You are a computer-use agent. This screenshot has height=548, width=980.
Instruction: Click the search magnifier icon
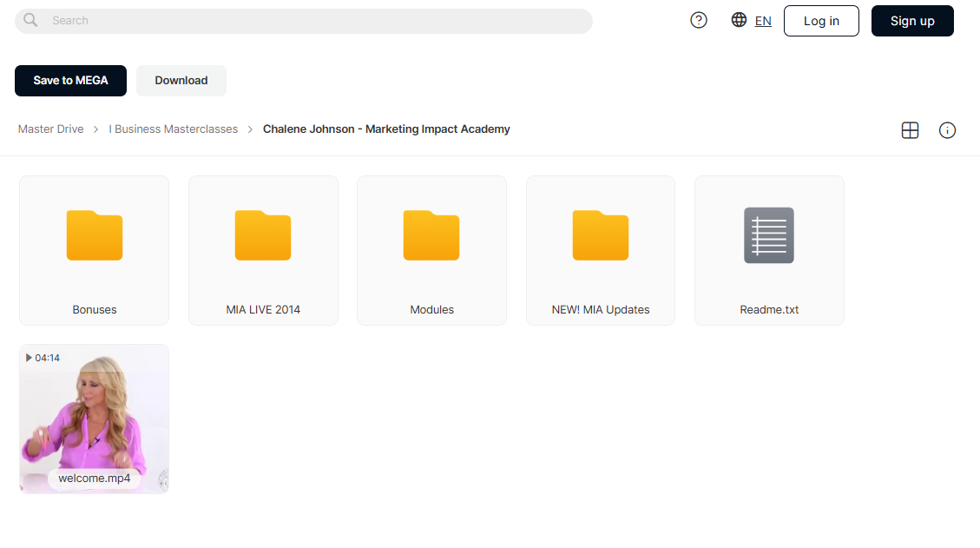(30, 20)
